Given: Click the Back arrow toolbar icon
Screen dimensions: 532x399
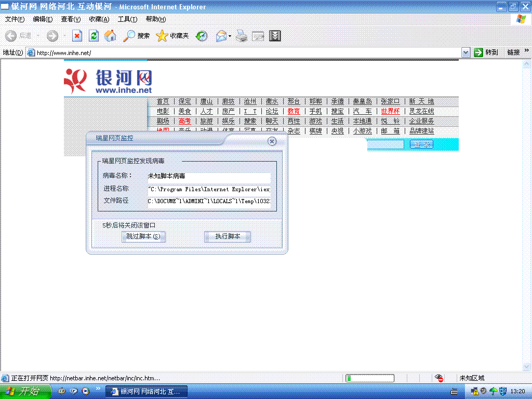Looking at the screenshot, I should pyautogui.click(x=11, y=36).
